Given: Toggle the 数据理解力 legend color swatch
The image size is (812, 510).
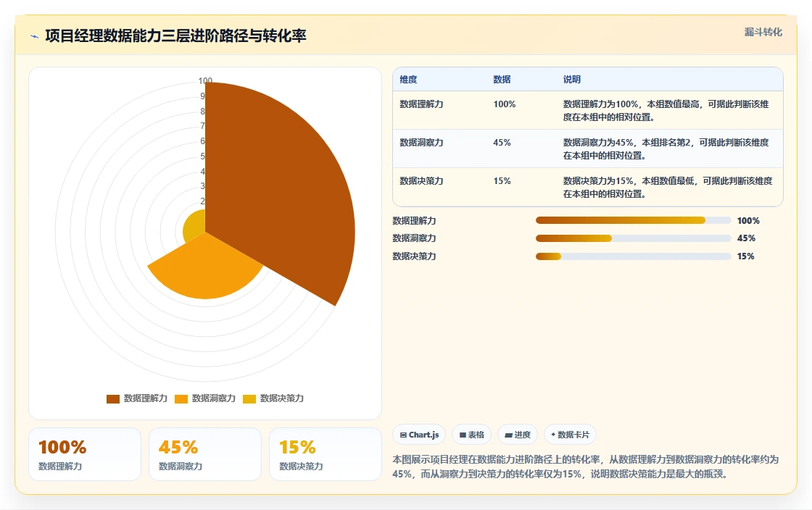Looking at the screenshot, I should pyautogui.click(x=113, y=398).
